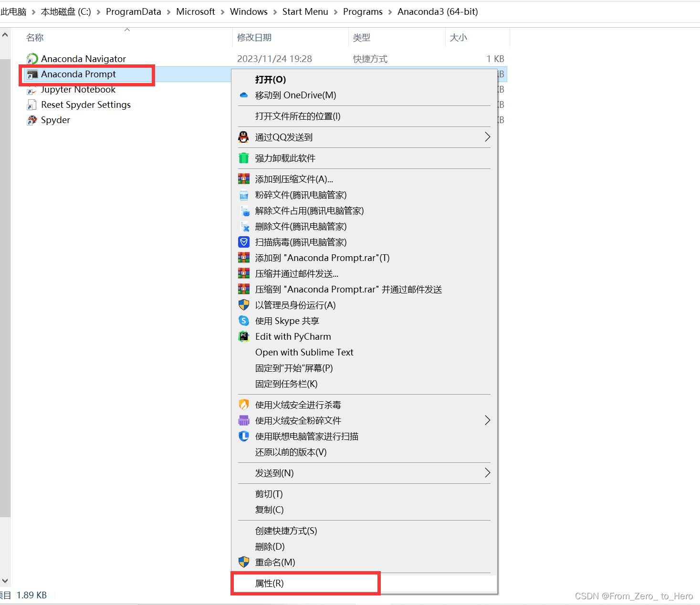Click the icon beside 使用联想电脑管家进行扫描
This screenshot has height=605, width=700.
click(244, 436)
